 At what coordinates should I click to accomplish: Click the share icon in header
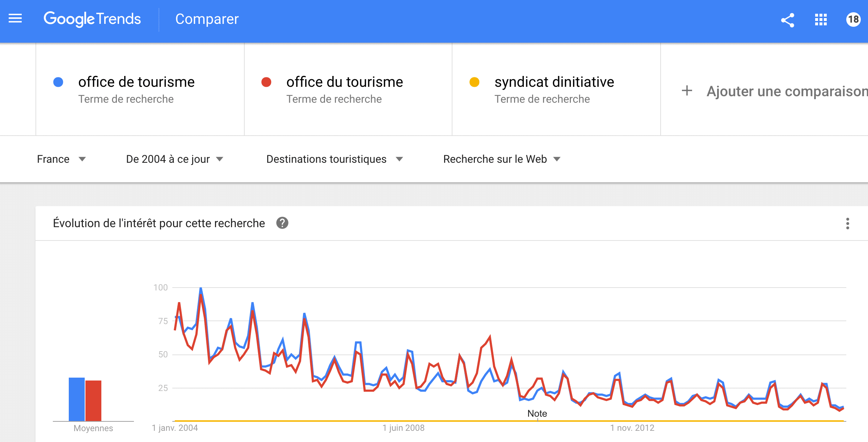point(788,20)
